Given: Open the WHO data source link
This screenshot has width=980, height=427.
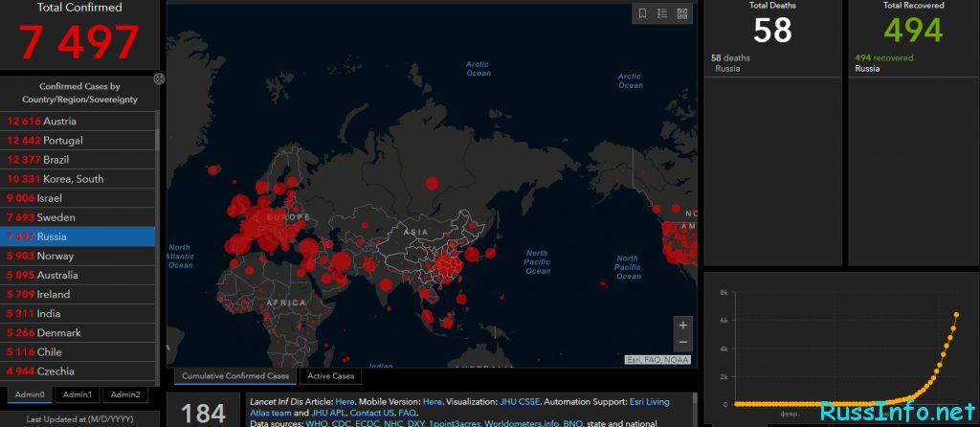Looking at the screenshot, I should tap(315, 424).
